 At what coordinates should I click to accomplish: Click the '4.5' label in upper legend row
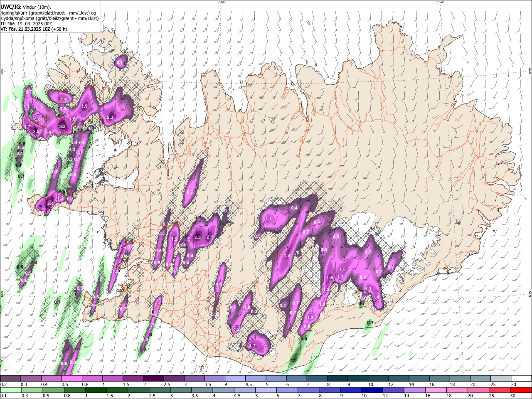(249, 384)
